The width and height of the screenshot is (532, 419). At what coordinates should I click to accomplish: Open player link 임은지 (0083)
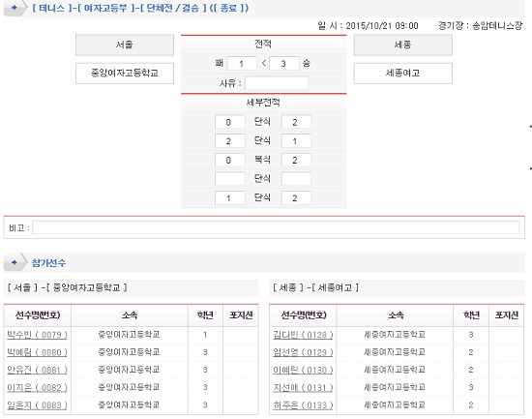(x=37, y=405)
